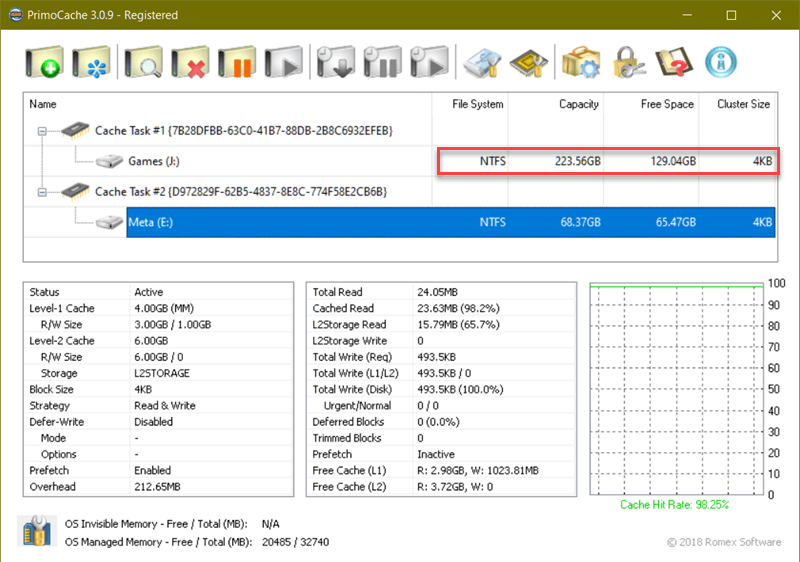Click the 129.04GB free space cell
The height and width of the screenshot is (562, 800).
point(673,161)
